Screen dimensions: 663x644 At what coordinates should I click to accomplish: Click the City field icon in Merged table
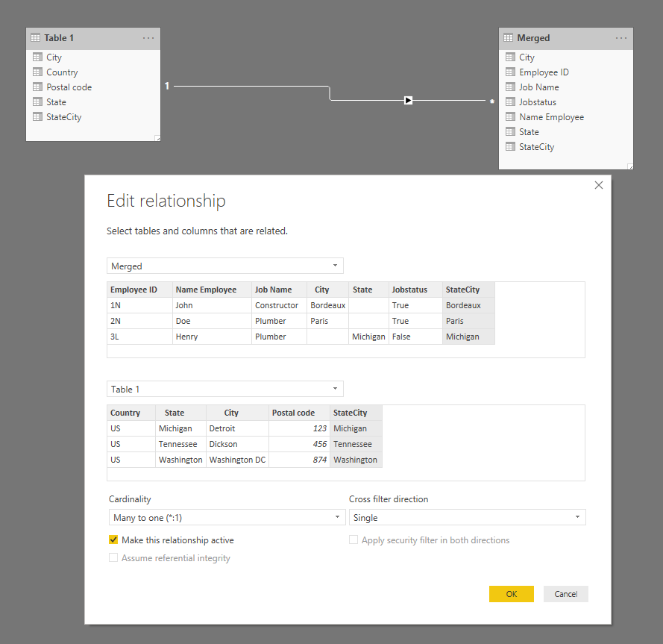pyautogui.click(x=510, y=57)
